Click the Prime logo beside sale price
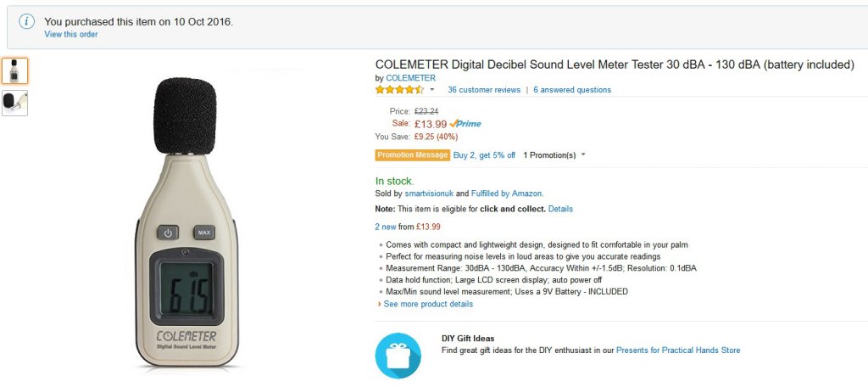 click(x=465, y=124)
